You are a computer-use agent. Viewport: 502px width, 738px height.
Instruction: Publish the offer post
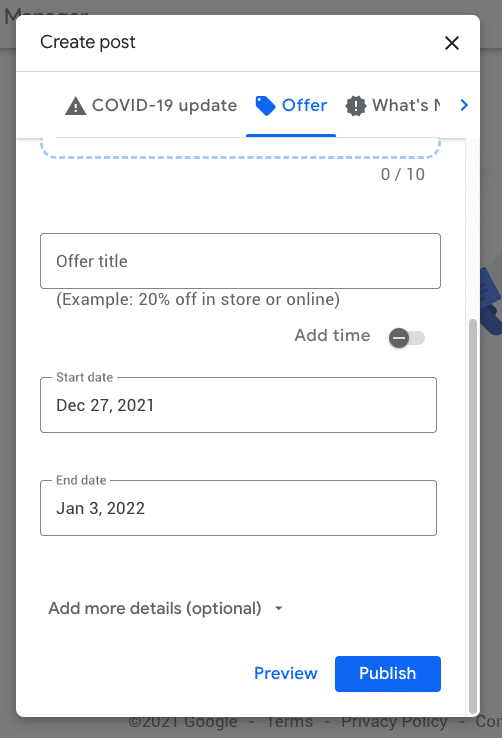(388, 674)
